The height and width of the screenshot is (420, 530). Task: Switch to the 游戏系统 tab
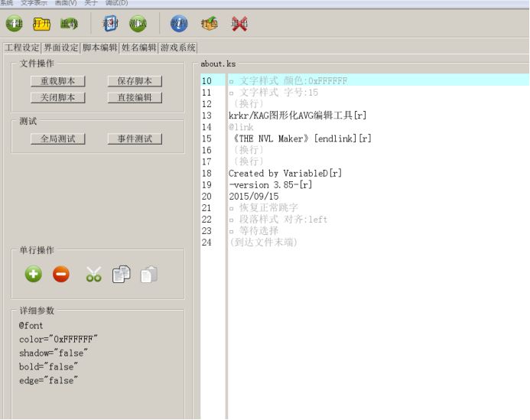tap(177, 47)
